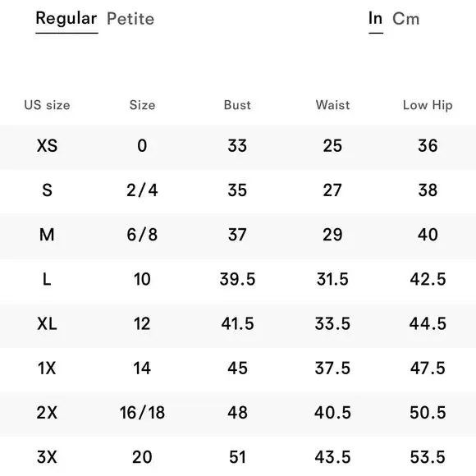This screenshot has height=476, width=476.
Task: Click the Waist column header
Action: (x=332, y=105)
